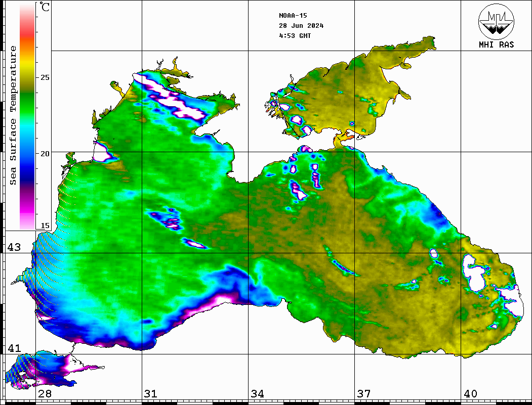Screen dimensions: 532x405
Task: Click the '°C' unit label
Action: point(45,7)
